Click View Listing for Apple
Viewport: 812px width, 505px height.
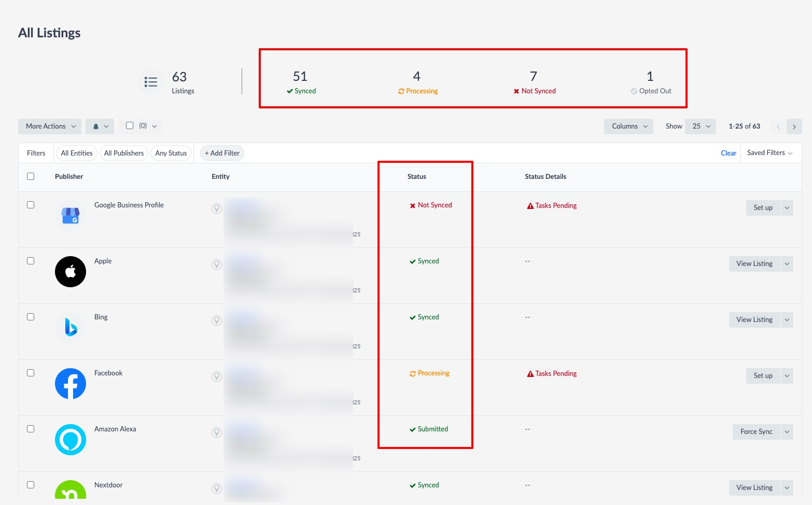tap(754, 264)
